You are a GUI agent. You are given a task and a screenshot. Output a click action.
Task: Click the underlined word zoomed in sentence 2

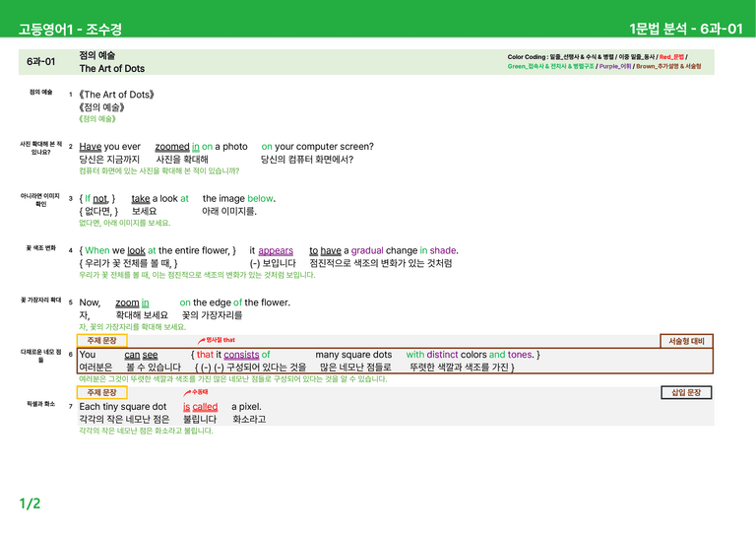tap(172, 146)
